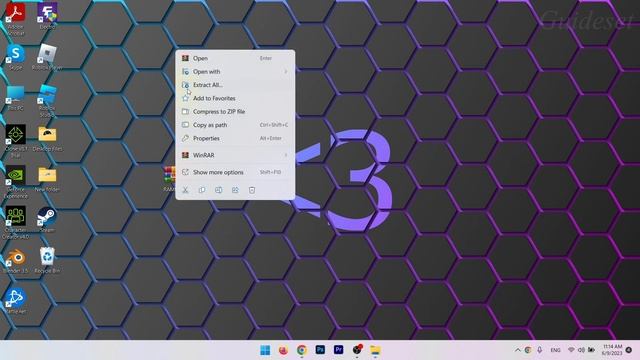
Task: Click the Share icon in context menu
Action: coord(235,190)
